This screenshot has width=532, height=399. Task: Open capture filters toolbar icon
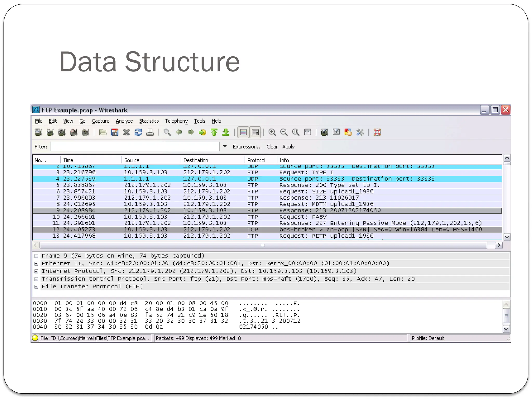click(x=324, y=132)
